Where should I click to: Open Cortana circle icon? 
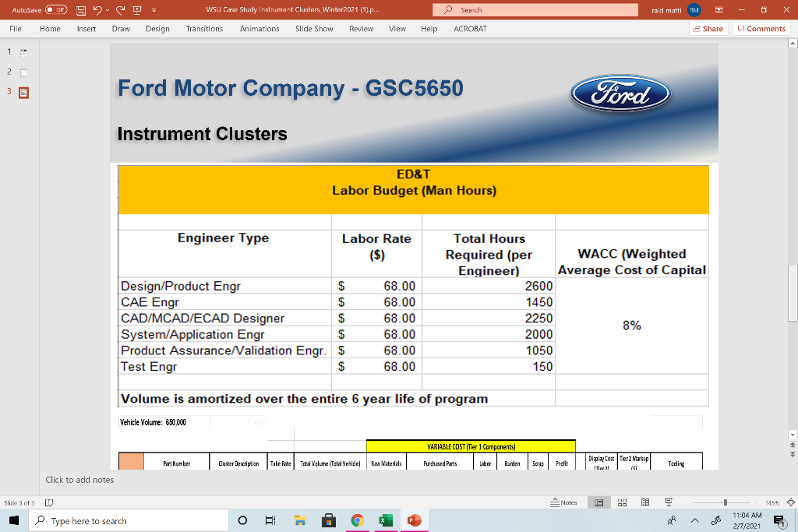(x=242, y=520)
